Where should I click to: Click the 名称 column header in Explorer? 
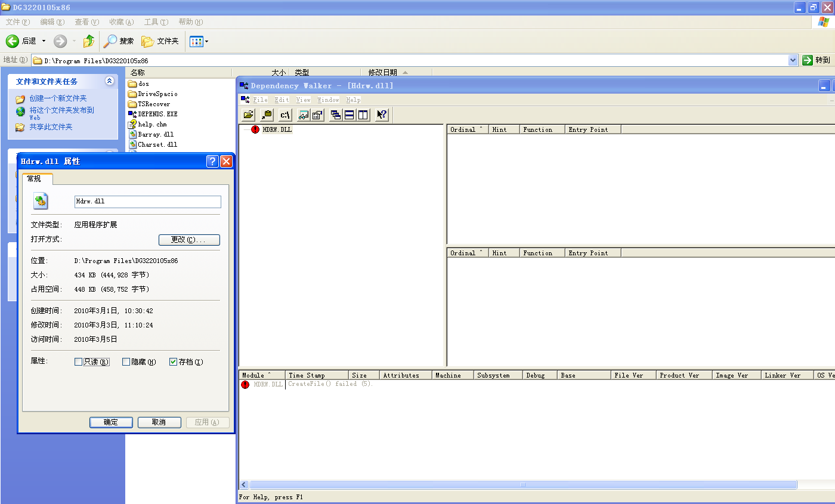pos(178,72)
